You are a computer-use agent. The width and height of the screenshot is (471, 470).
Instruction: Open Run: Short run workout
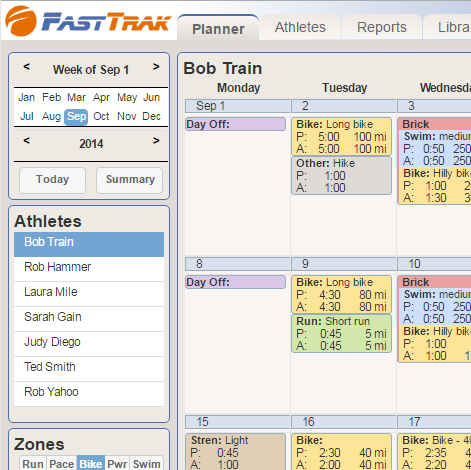(x=341, y=333)
